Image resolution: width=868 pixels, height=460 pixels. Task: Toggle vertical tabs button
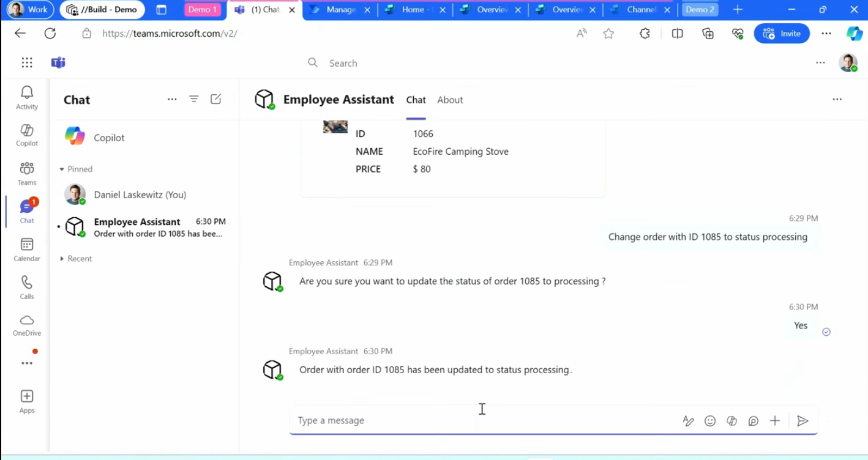point(162,10)
